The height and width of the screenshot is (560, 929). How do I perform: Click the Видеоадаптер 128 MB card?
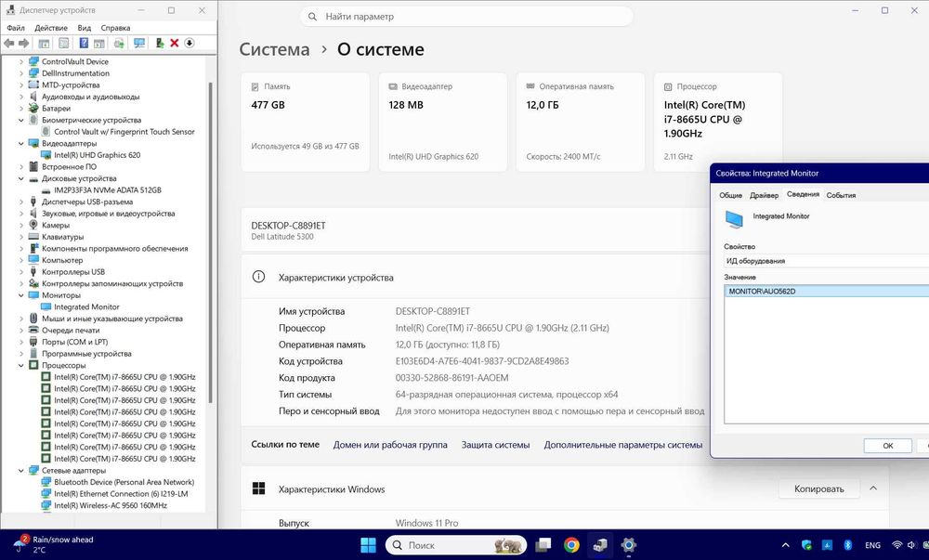[442, 122]
